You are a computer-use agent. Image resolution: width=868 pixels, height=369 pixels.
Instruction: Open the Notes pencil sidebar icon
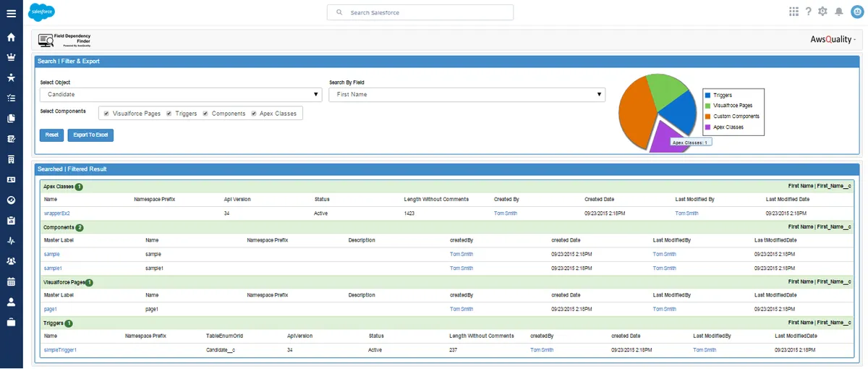click(x=11, y=139)
